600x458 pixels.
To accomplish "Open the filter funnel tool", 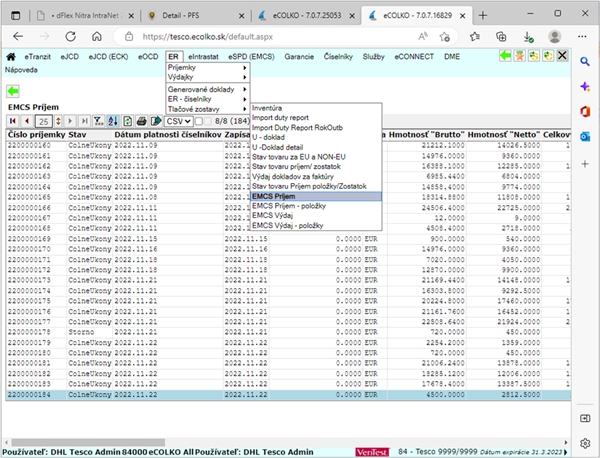I will pos(98,121).
